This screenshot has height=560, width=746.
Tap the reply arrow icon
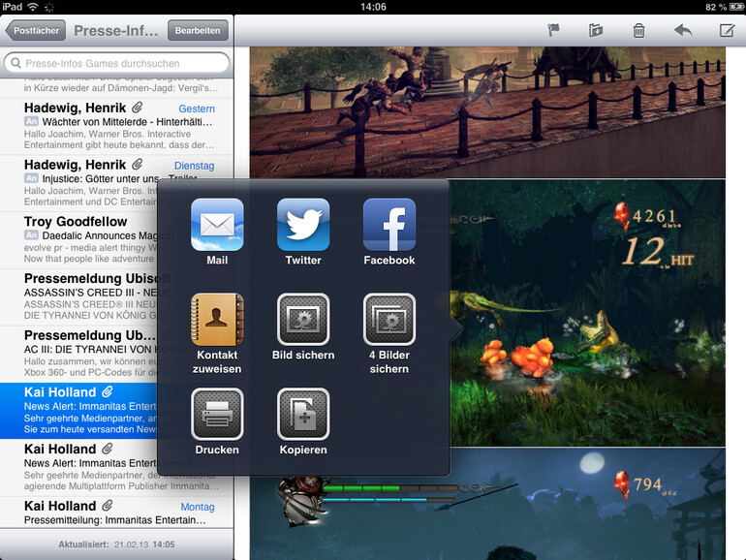coord(683,30)
